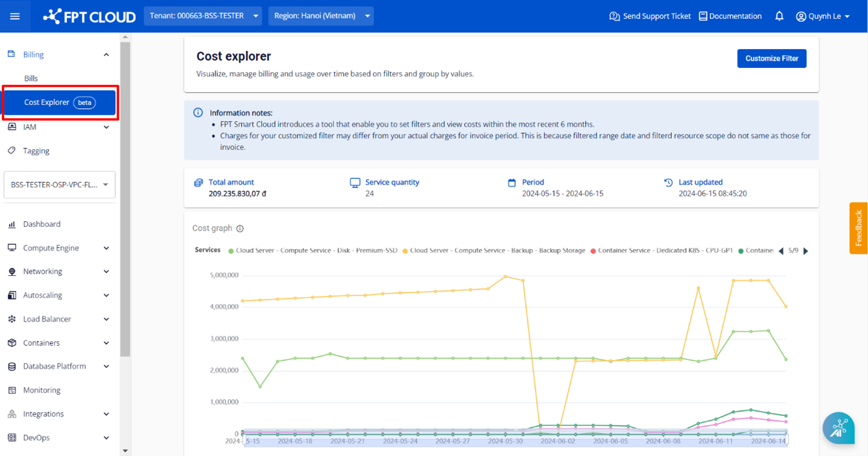
Task: Open the hamburger navigation menu
Action: [x=15, y=16]
